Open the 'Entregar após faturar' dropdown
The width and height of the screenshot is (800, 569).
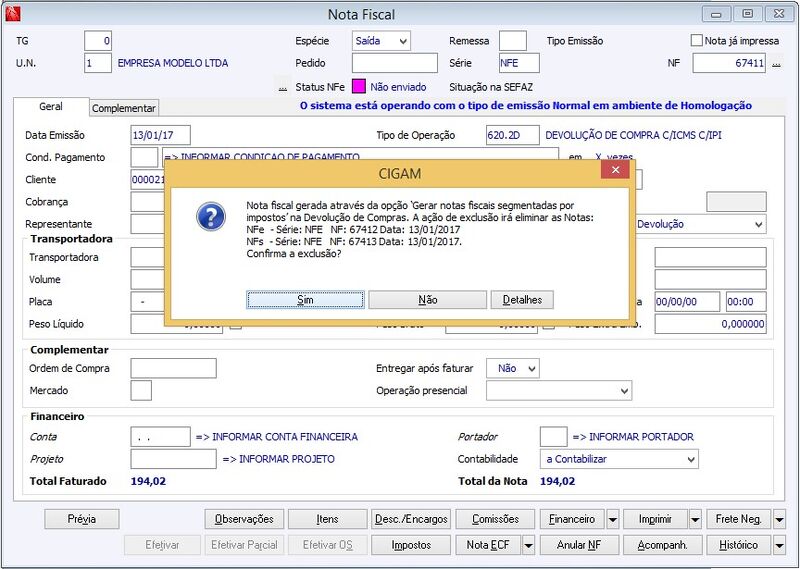(512, 368)
